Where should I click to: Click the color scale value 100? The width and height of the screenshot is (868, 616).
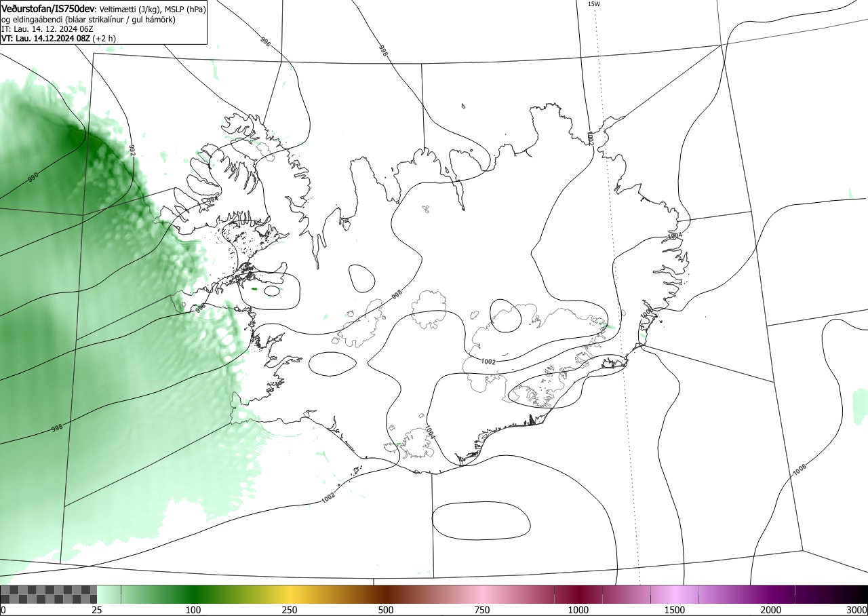(x=193, y=610)
